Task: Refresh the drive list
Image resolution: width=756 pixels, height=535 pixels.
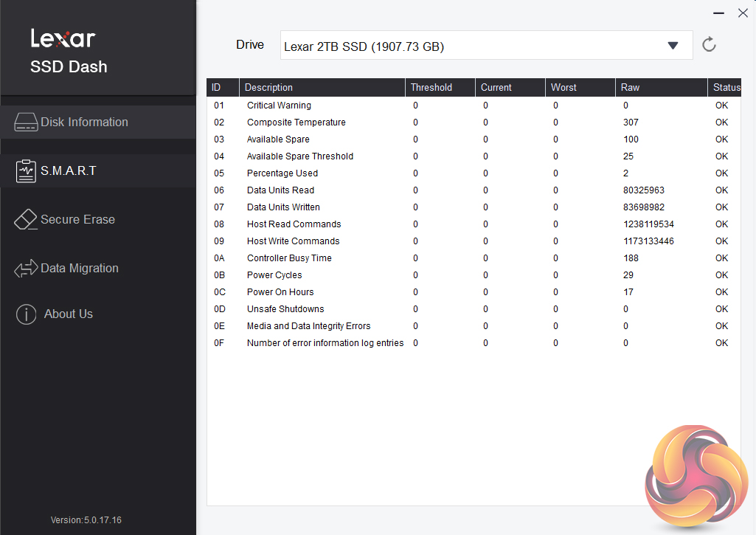Action: pos(709,45)
